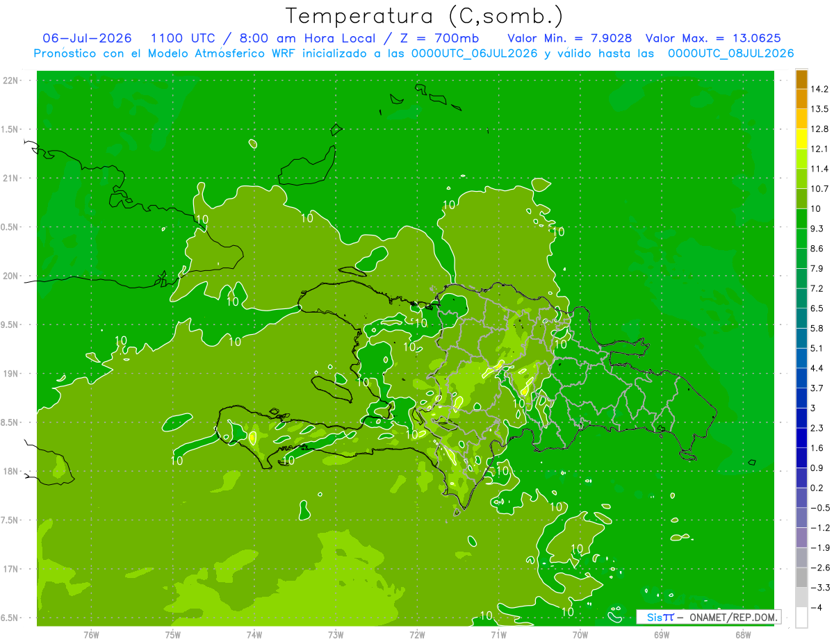Screen dimensions: 834x644
Task: Click the '-1.2' color scale label
Action: [x=819, y=528]
